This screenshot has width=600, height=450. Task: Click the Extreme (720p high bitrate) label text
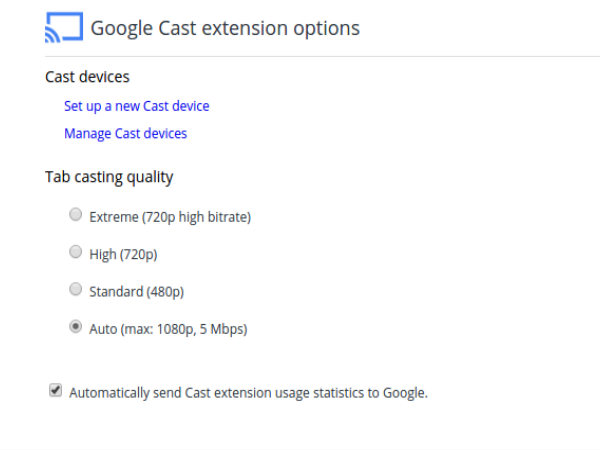click(170, 217)
